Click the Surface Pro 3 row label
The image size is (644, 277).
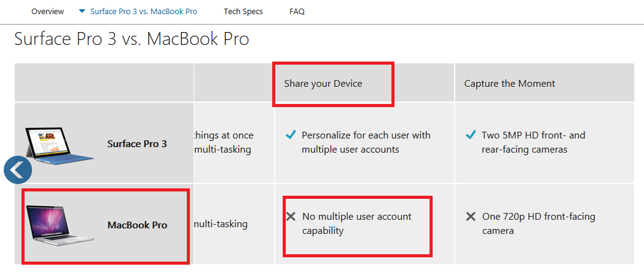click(137, 144)
